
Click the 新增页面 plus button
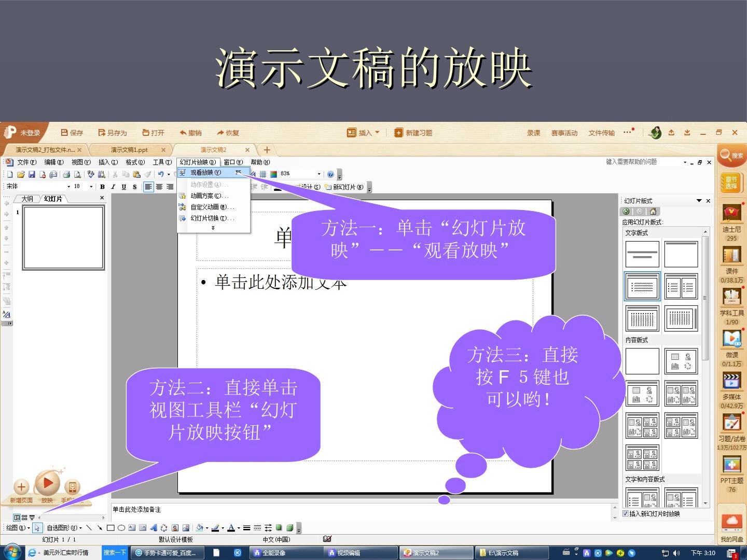(x=21, y=487)
